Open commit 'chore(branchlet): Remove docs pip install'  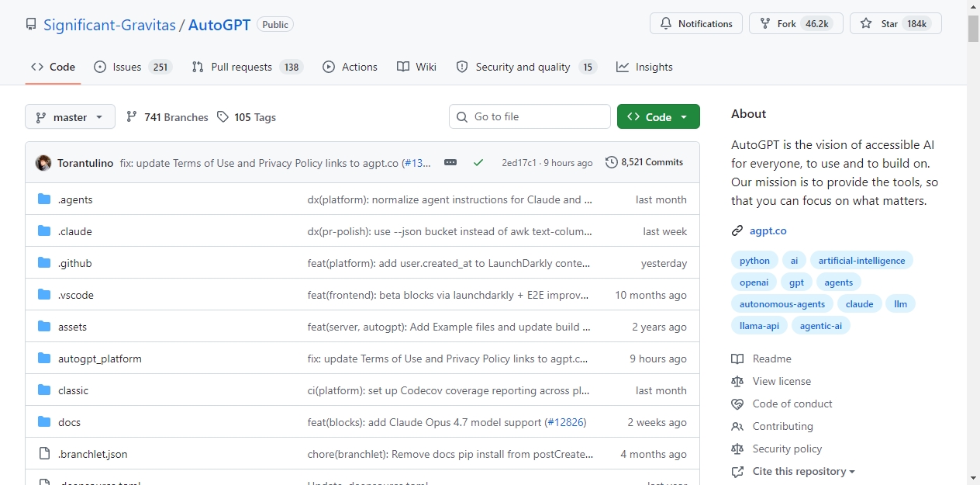click(x=450, y=454)
